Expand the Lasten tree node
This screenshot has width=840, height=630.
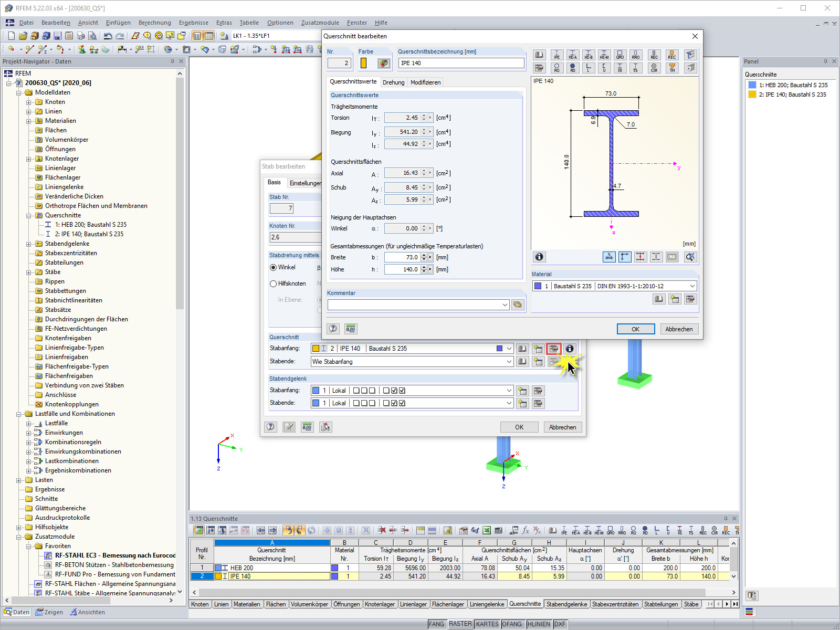(19, 480)
